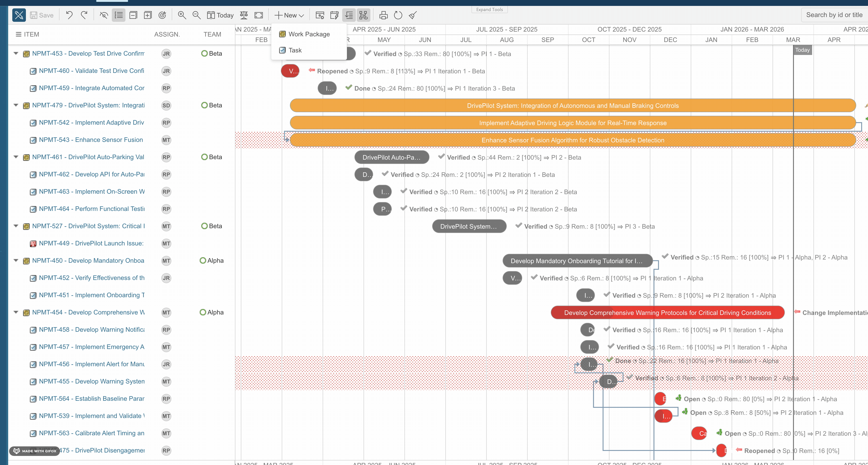Jump to Today in the timeline
The image size is (868, 465).
click(220, 15)
